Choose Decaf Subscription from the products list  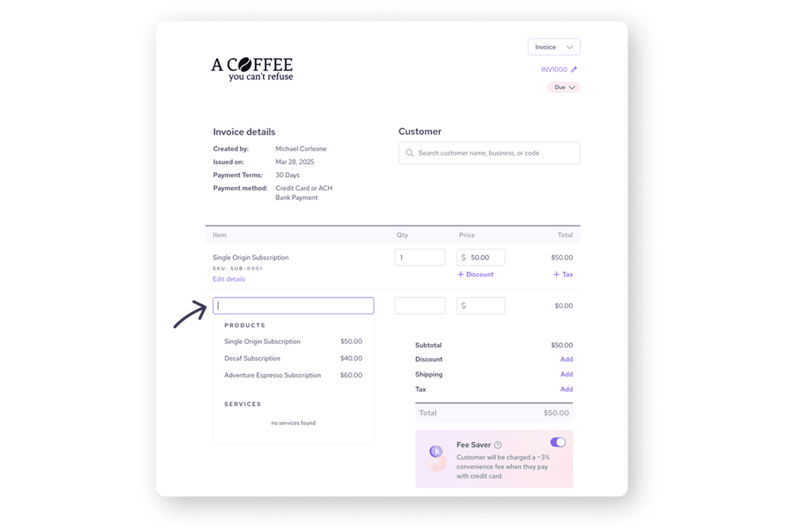click(x=293, y=358)
